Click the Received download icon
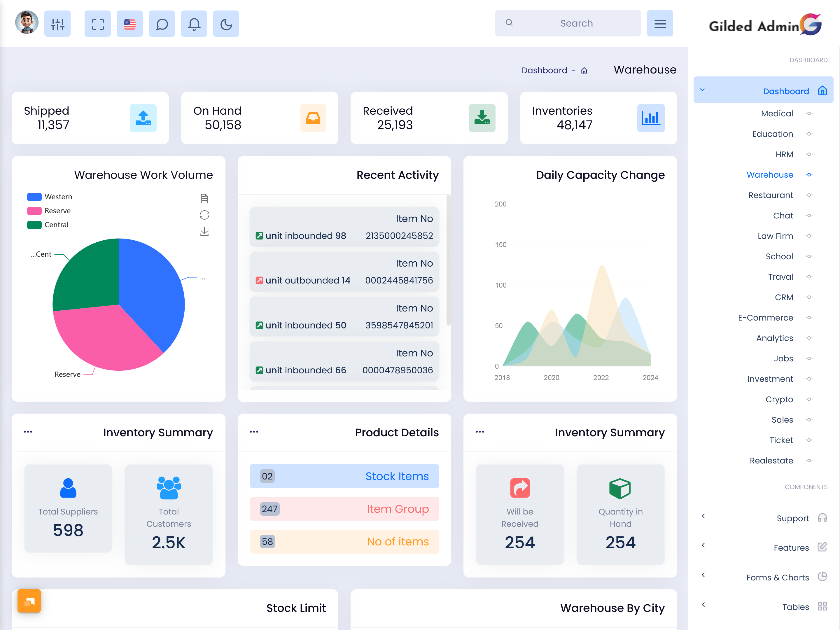The width and height of the screenshot is (840, 630). click(482, 118)
